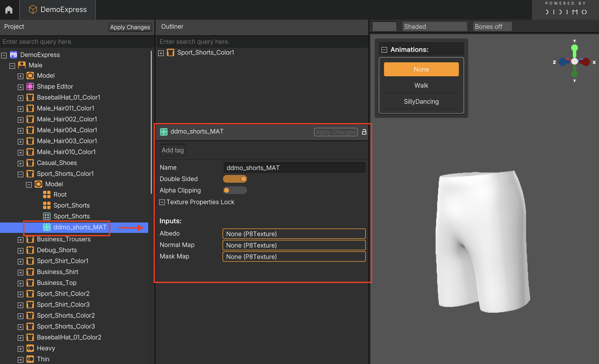Image resolution: width=599 pixels, height=364 pixels.
Task: Click the green Y axis gizmo handle
Action: (575, 48)
